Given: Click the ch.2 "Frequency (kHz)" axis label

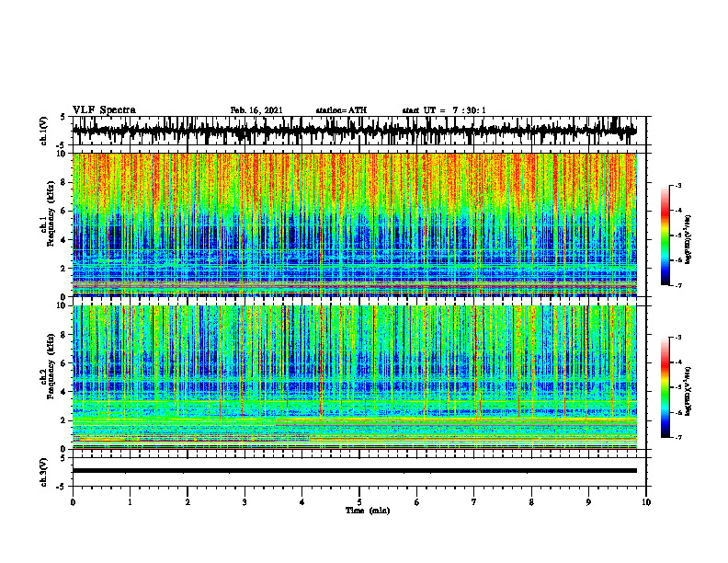Looking at the screenshot, I should 51,366.
